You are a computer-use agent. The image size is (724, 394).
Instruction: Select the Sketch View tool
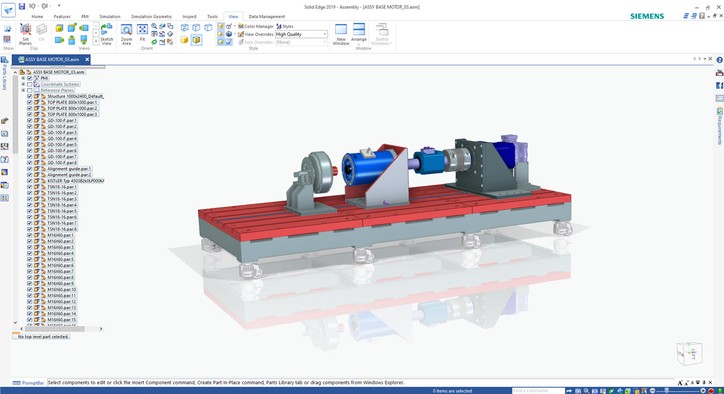(107, 34)
